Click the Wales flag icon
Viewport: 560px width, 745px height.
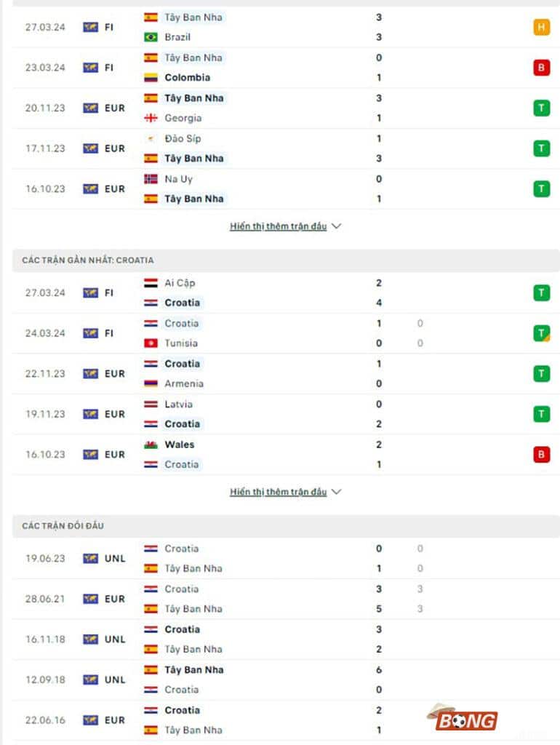coord(149,445)
